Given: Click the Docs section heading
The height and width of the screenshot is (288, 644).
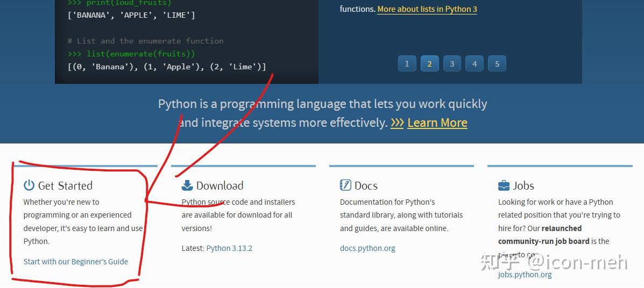Looking at the screenshot, I should coord(366,185).
